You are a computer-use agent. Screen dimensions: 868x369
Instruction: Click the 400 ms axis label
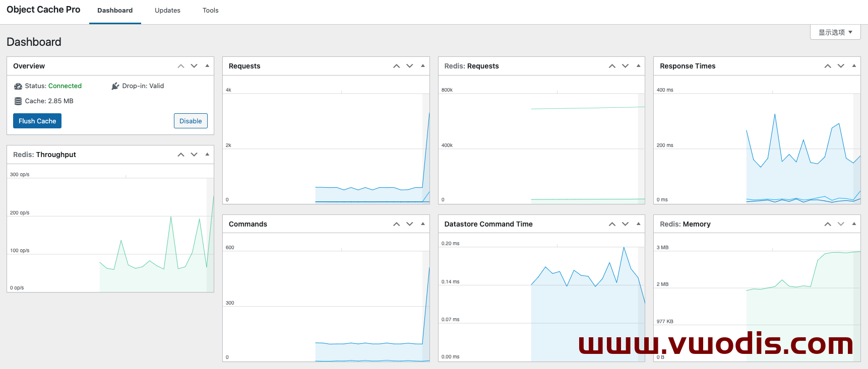pyautogui.click(x=665, y=90)
